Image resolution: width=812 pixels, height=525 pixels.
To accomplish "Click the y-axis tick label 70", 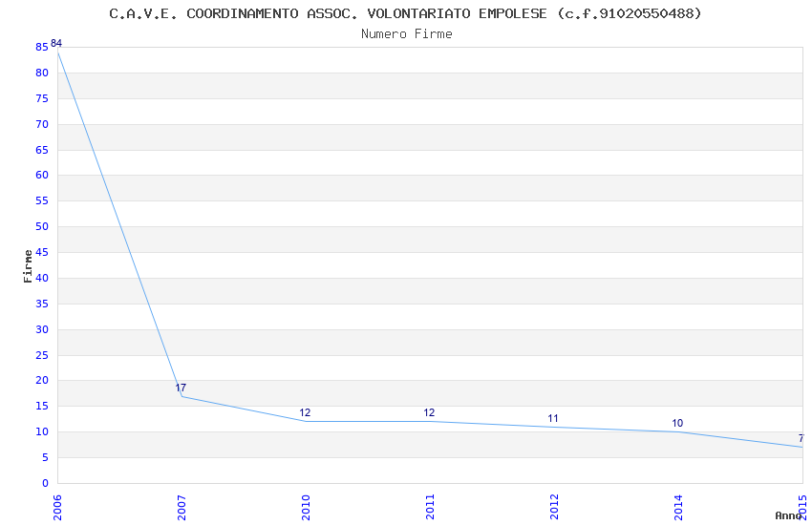I will point(42,125).
